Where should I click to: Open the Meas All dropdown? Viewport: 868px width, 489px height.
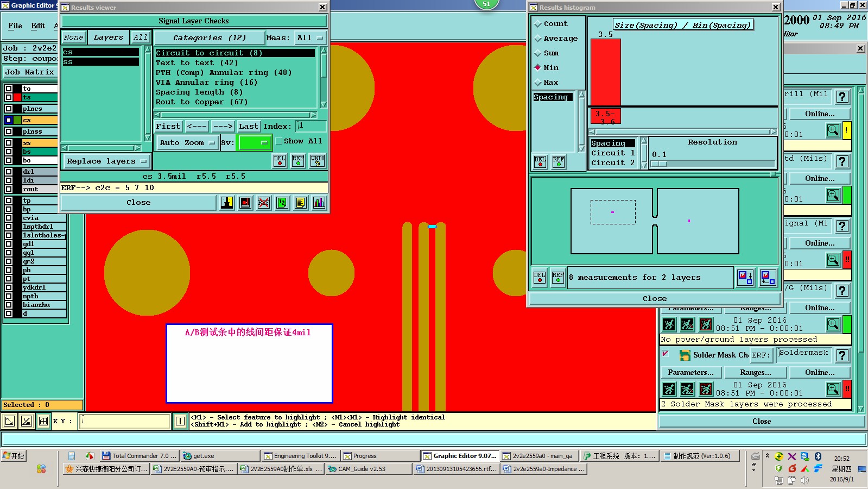[x=310, y=38]
